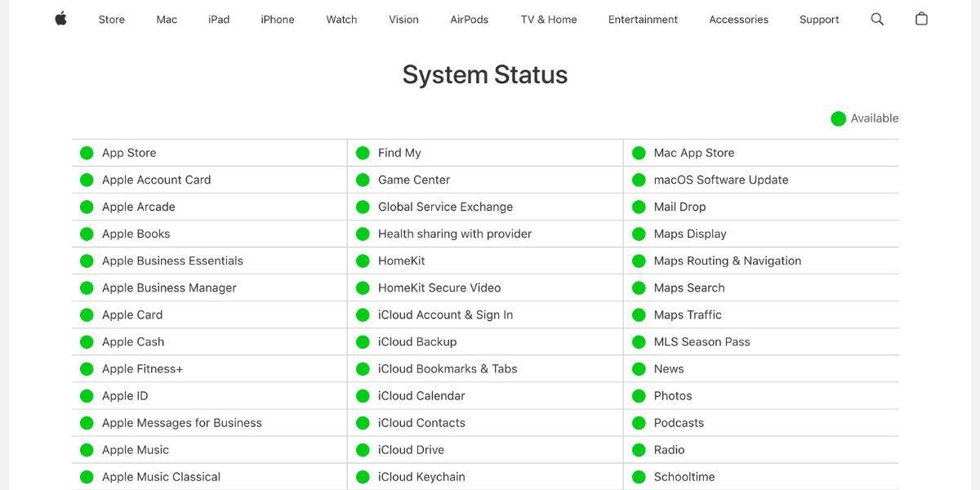Click the green indicator next to iCloud Backup
Screen dimensions: 980x490
(362, 341)
